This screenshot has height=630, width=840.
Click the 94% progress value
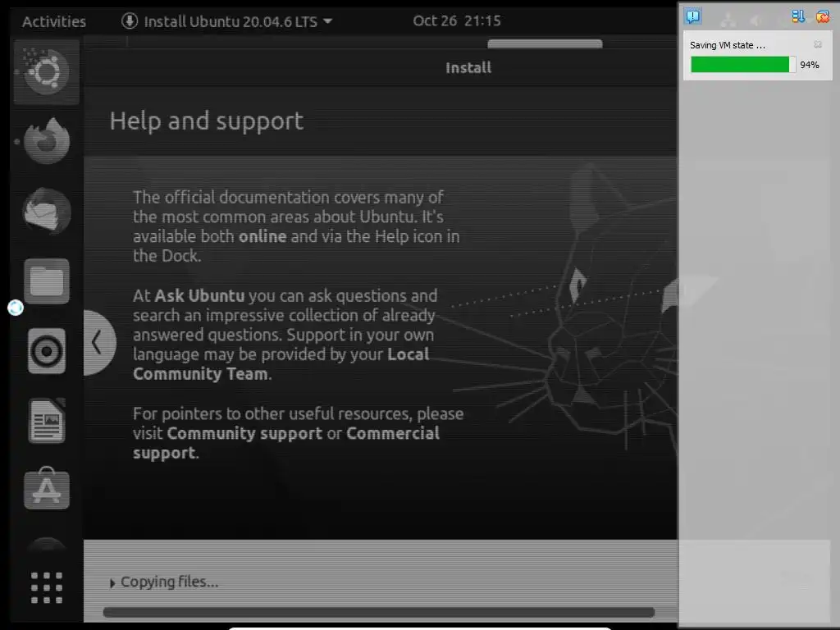(810, 65)
